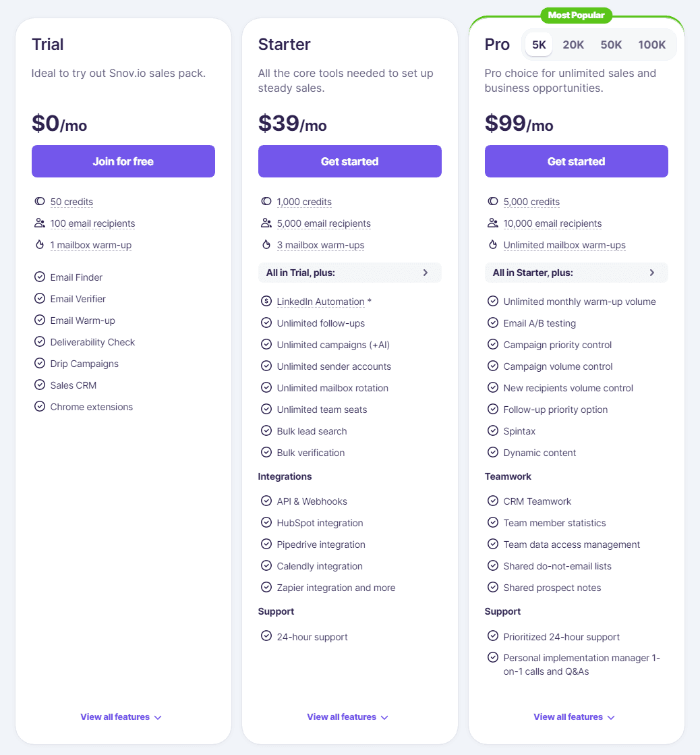Click Get started in the Starter plan
Viewport: 700px width, 755px height.
(x=349, y=161)
